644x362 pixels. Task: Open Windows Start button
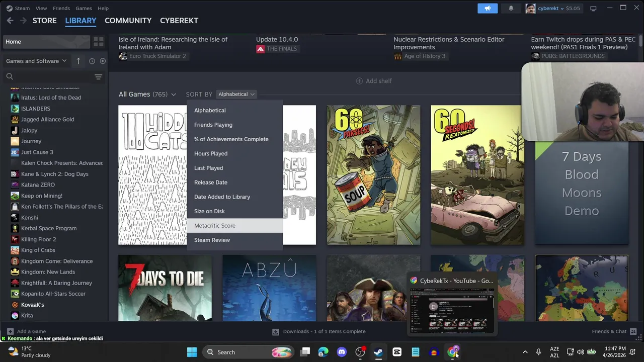192,352
